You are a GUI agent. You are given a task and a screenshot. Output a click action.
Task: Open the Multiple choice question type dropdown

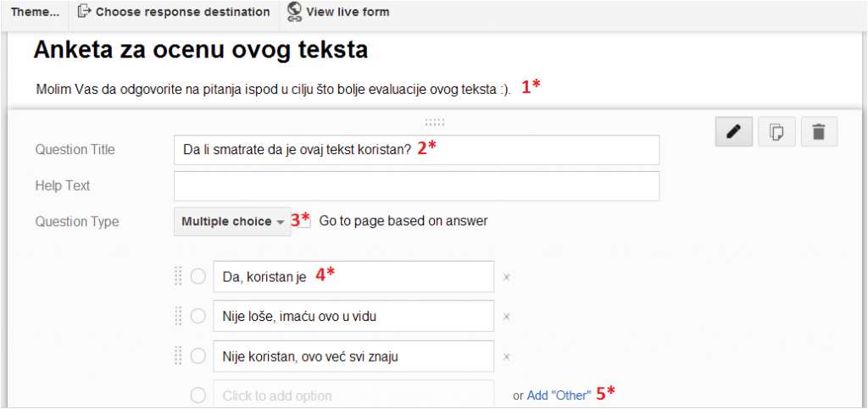point(232,222)
